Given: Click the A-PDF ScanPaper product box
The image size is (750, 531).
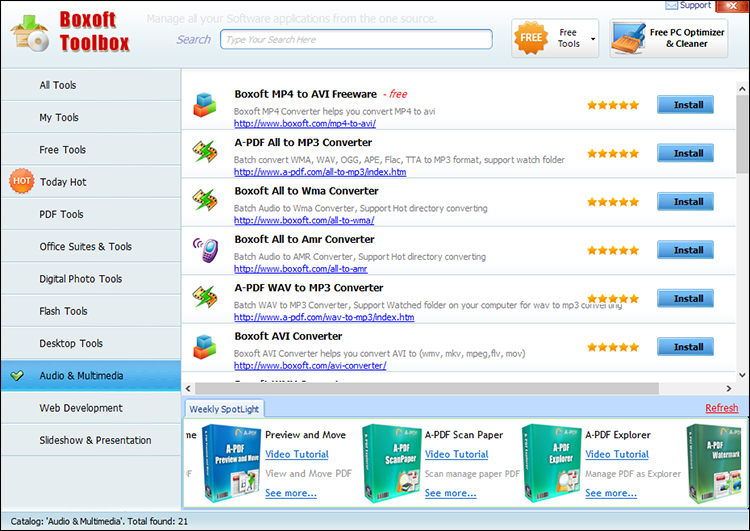Looking at the screenshot, I should [x=391, y=463].
